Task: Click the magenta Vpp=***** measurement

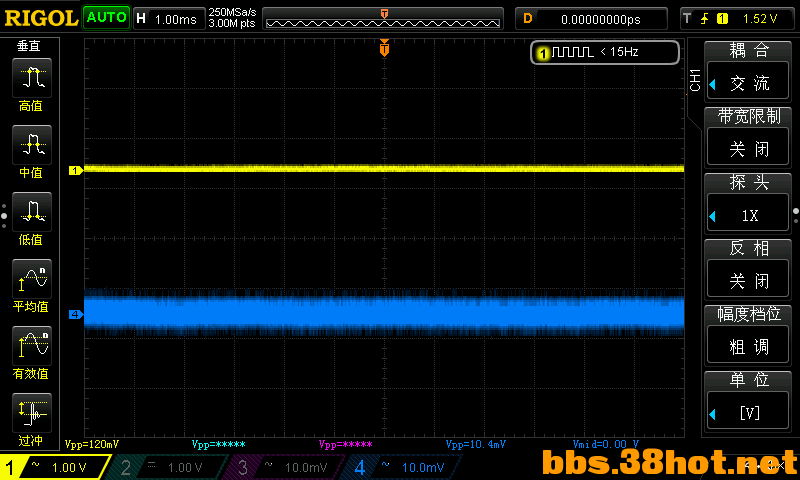Action: coord(345,444)
